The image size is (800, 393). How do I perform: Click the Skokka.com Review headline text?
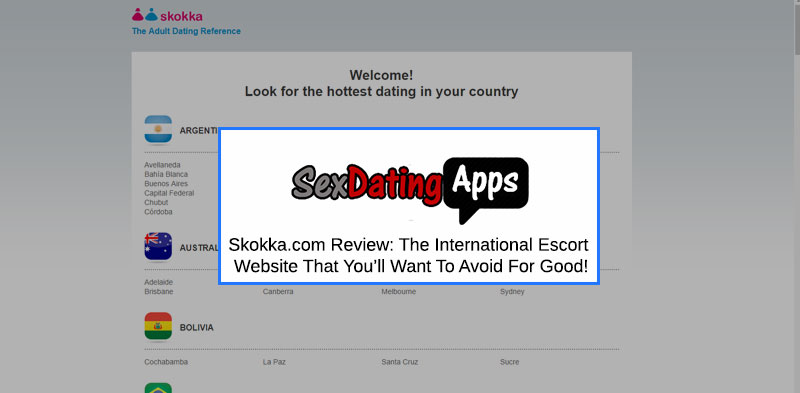pos(409,255)
